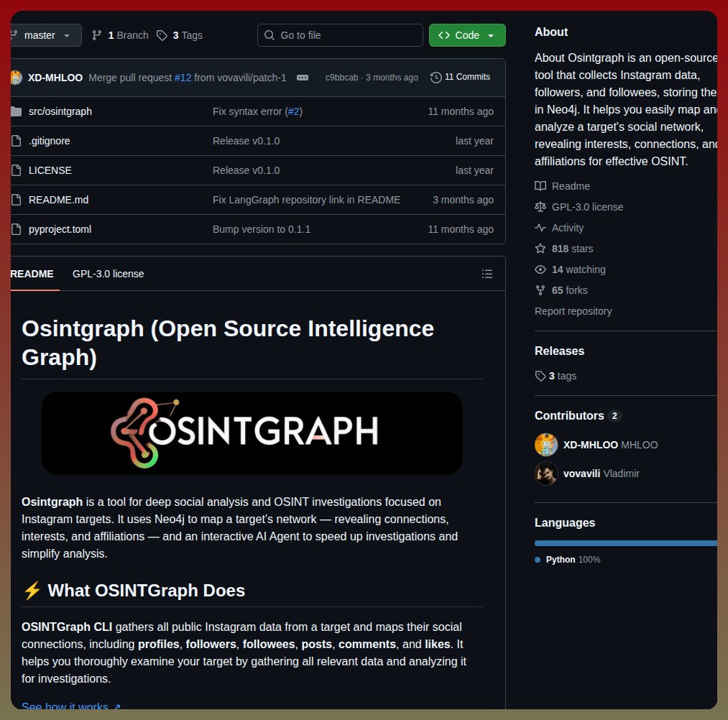728x720 pixels.
Task: Click the Readme book icon
Action: 540,186
